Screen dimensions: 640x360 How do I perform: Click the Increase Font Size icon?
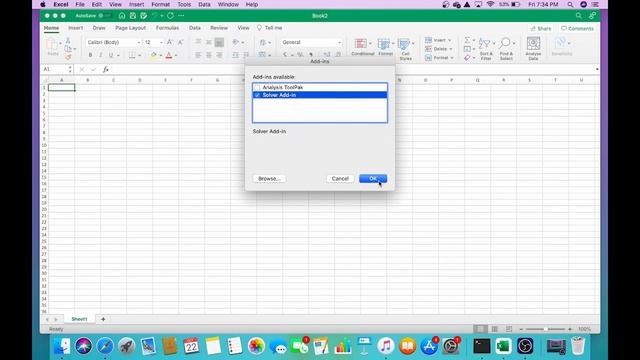click(x=170, y=42)
